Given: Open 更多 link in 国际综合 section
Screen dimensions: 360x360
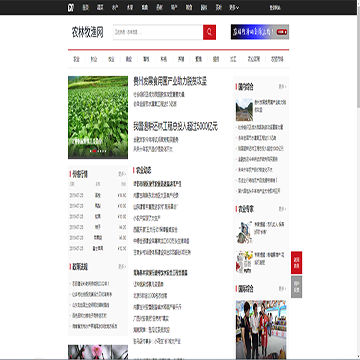Looking at the screenshot, I should (282, 289).
